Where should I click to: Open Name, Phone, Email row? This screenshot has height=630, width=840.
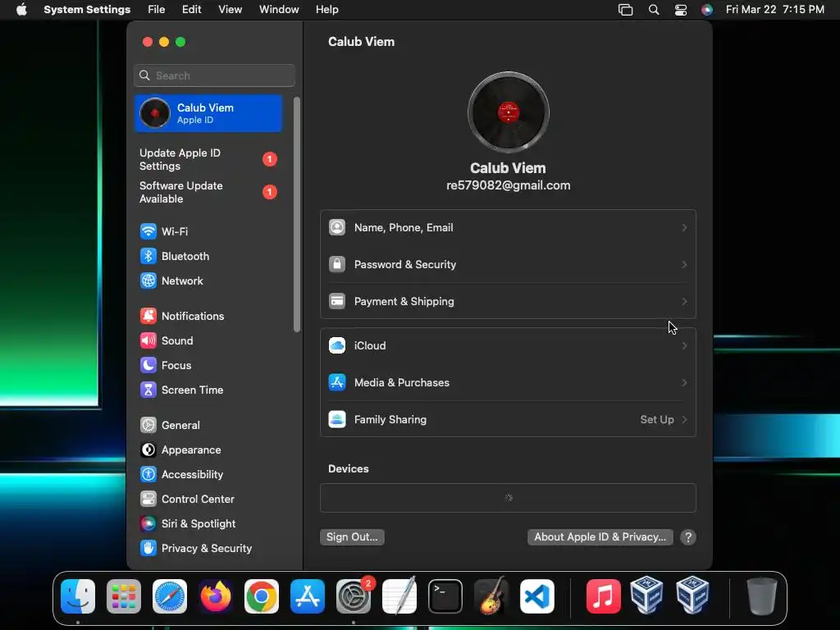click(x=508, y=228)
